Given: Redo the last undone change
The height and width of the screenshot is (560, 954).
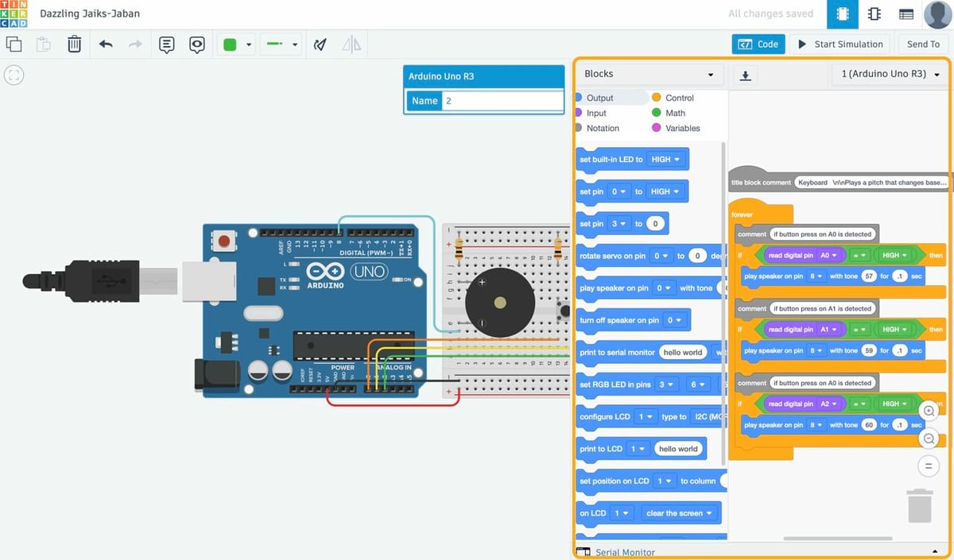Looking at the screenshot, I should 135,44.
